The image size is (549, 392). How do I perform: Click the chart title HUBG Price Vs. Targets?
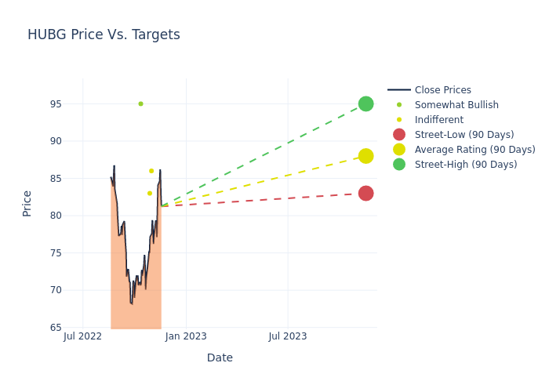104,34
